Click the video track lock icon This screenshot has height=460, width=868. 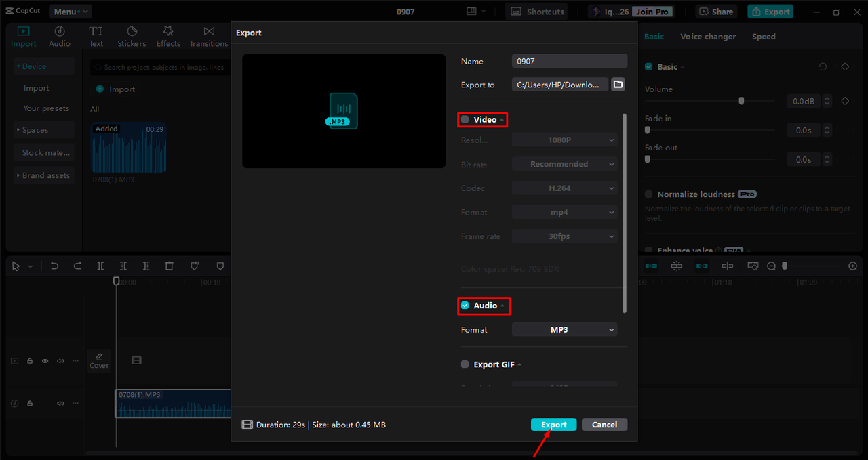coord(30,361)
